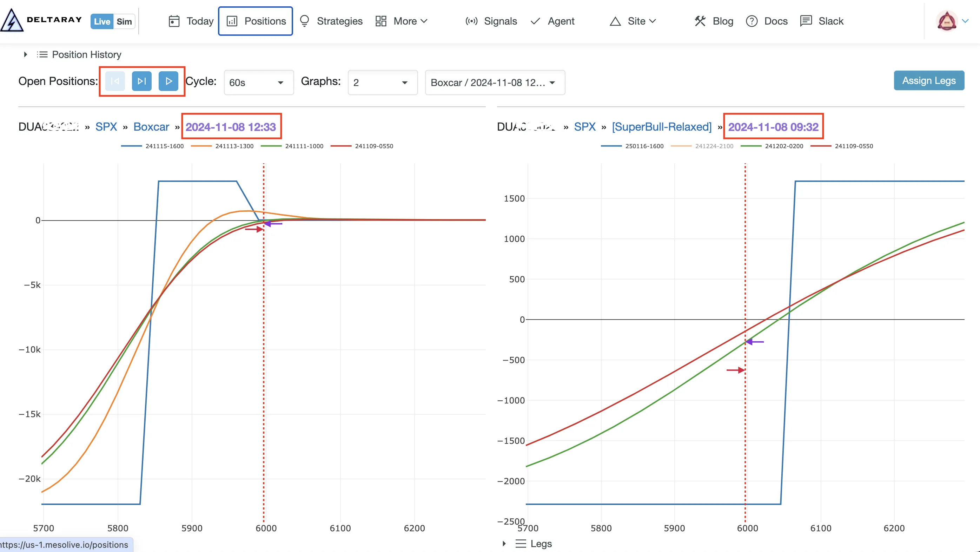Open the Cycle 60s dropdown
980x552 pixels.
258,82
